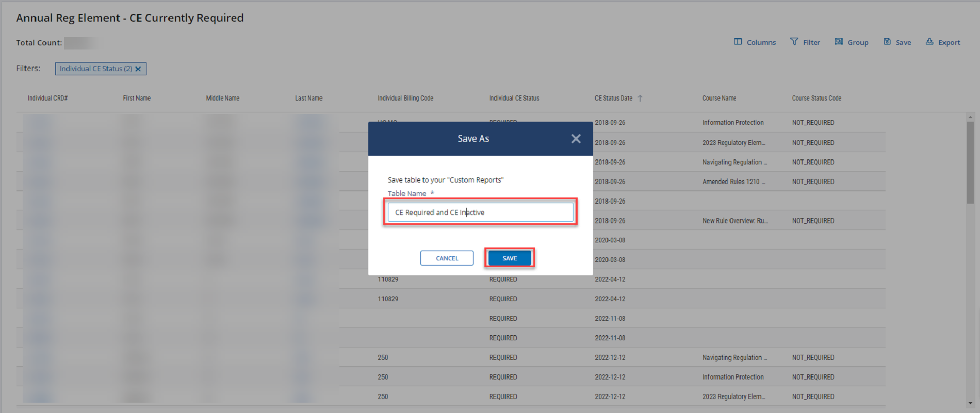The width and height of the screenshot is (980, 413).
Task: Open the Group rows option
Action: (x=839, y=42)
